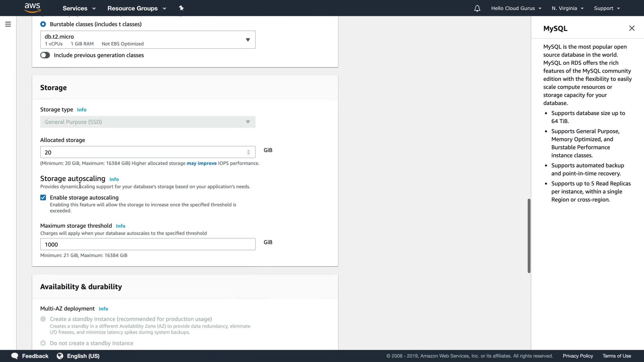Image resolution: width=644 pixels, height=362 pixels.
Task: Expand the Storage type dropdown
Action: point(148,122)
